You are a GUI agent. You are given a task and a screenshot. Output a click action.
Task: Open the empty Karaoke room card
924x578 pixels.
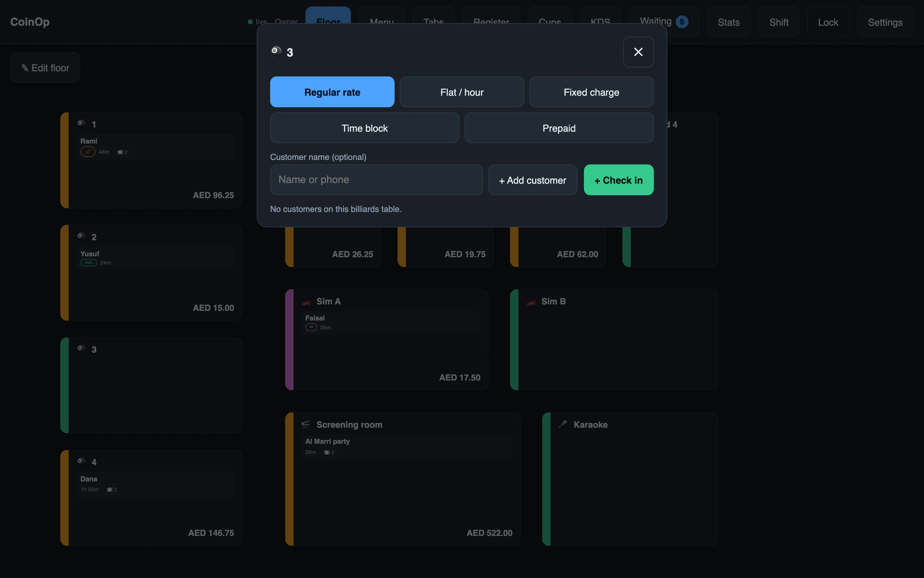[630, 479]
